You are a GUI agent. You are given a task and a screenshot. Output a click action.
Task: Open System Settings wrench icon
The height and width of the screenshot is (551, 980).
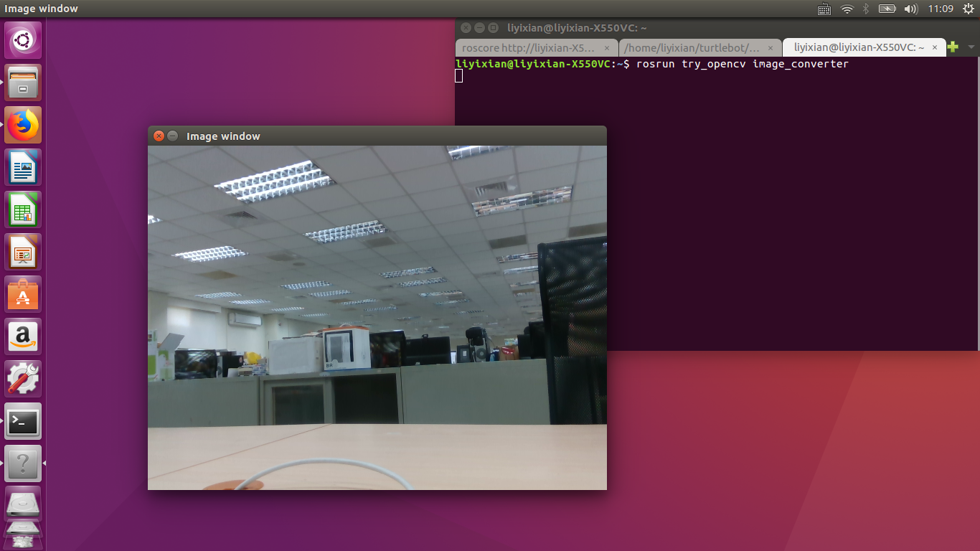coord(23,379)
